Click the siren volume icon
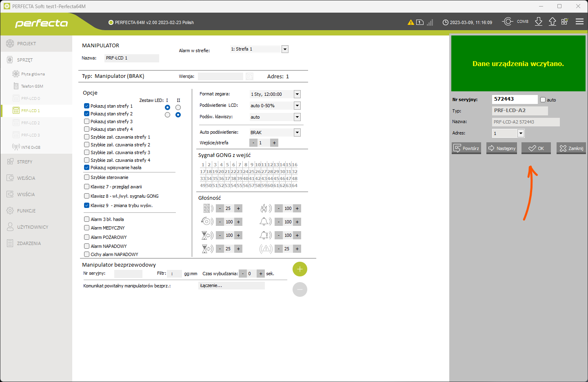 [x=207, y=221]
